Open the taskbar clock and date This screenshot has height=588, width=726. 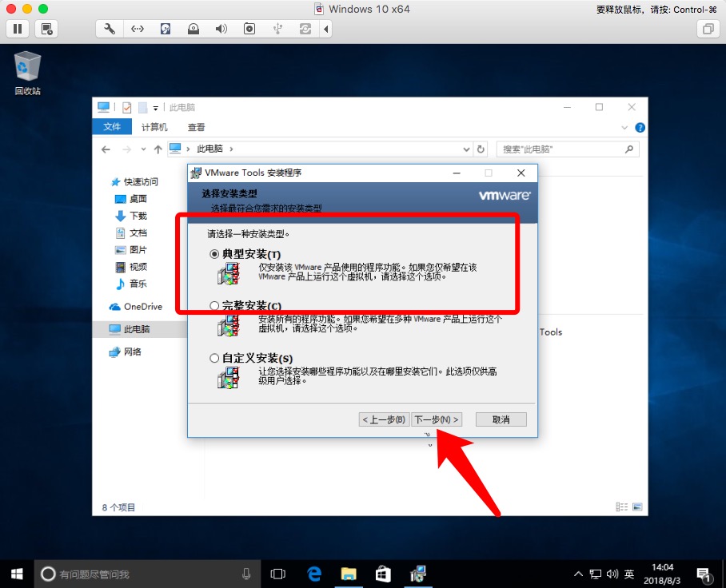pyautogui.click(x=662, y=574)
